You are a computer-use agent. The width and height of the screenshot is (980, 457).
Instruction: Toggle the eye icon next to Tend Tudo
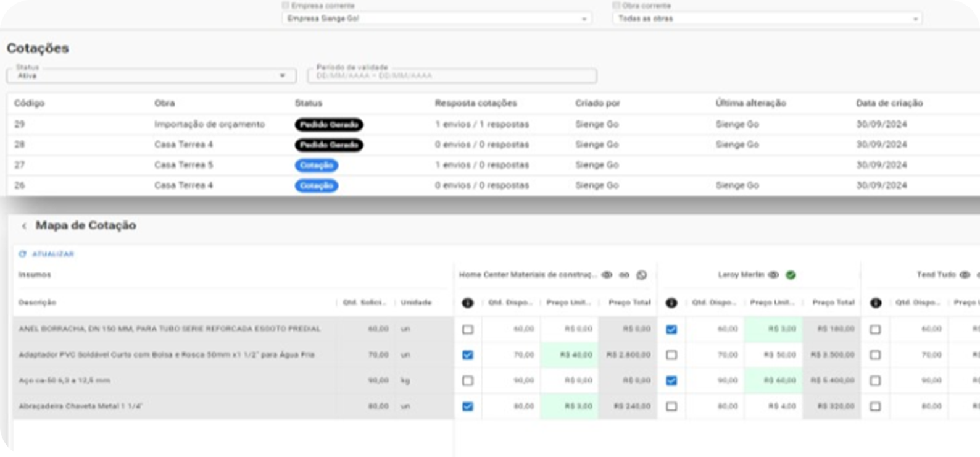965,275
